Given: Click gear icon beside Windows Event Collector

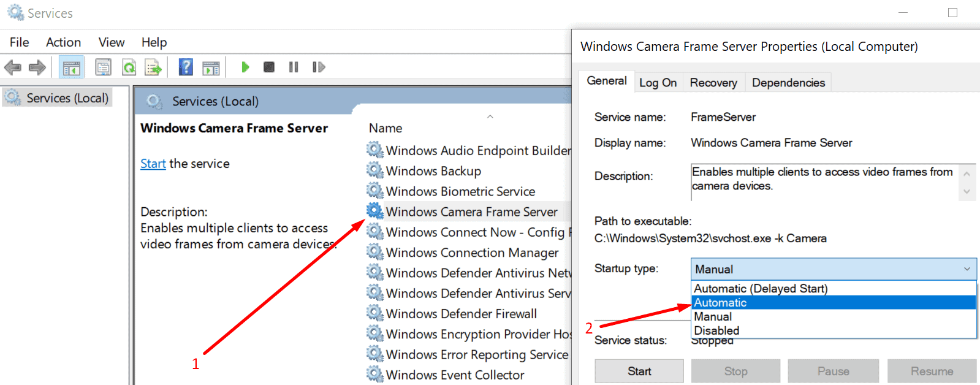Looking at the screenshot, I should click(374, 374).
